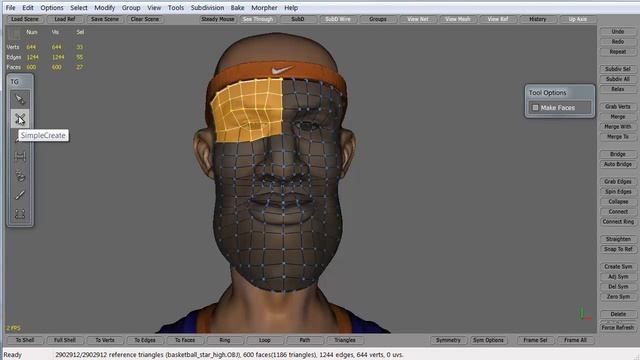Toggle the History button
The image size is (640, 360).
[538, 19]
